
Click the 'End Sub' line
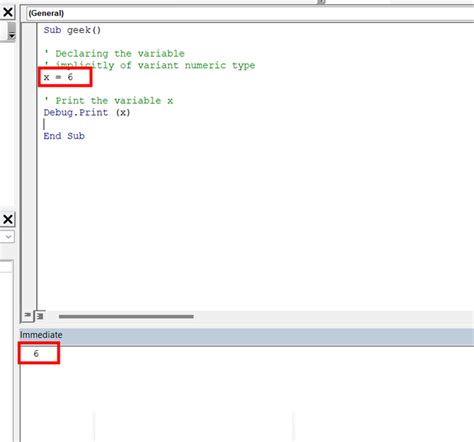pos(64,136)
